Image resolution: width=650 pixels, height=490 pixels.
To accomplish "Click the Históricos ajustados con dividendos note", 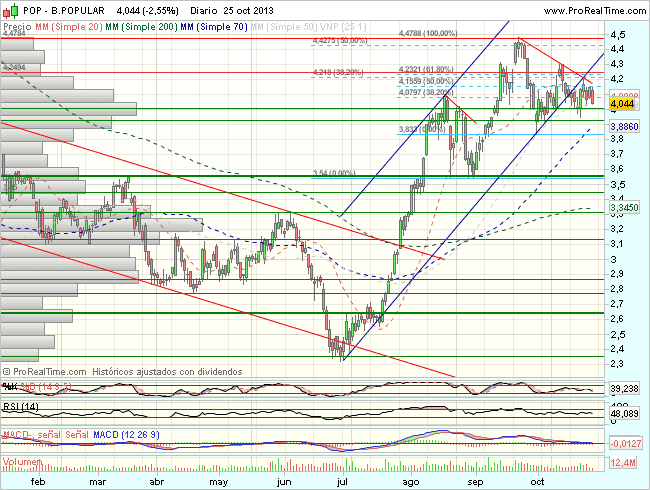I will [x=167, y=372].
